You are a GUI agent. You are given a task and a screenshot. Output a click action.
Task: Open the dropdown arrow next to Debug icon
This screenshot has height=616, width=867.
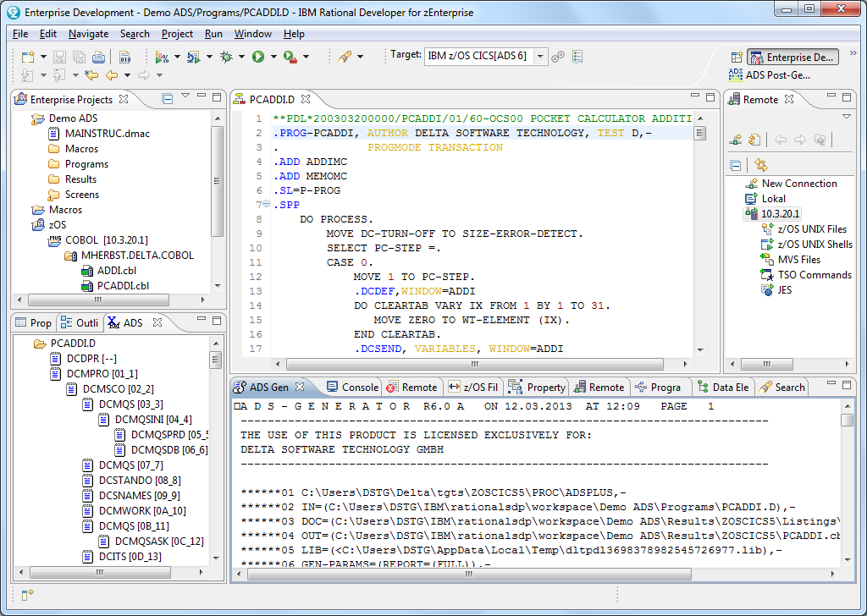(241, 57)
